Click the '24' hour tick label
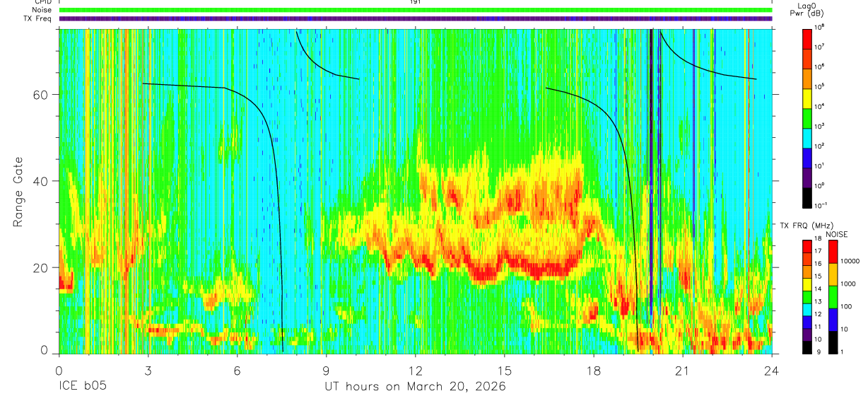Viewport: 868px width, 401px height. tap(771, 370)
